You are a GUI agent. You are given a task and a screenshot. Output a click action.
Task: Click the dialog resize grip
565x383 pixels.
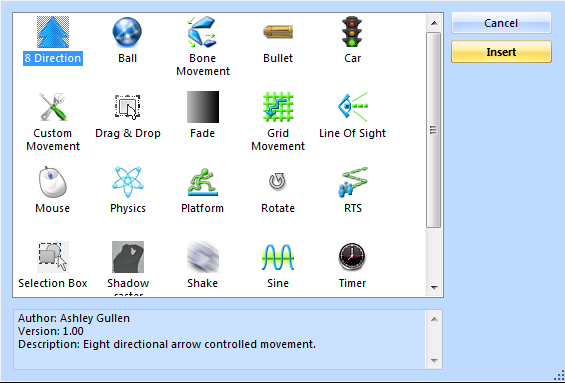(x=559, y=375)
